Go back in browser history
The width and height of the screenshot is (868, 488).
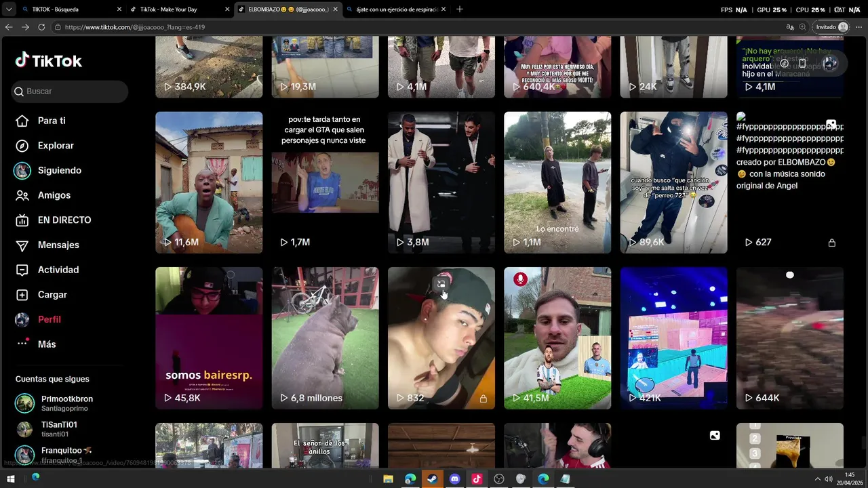click(9, 27)
